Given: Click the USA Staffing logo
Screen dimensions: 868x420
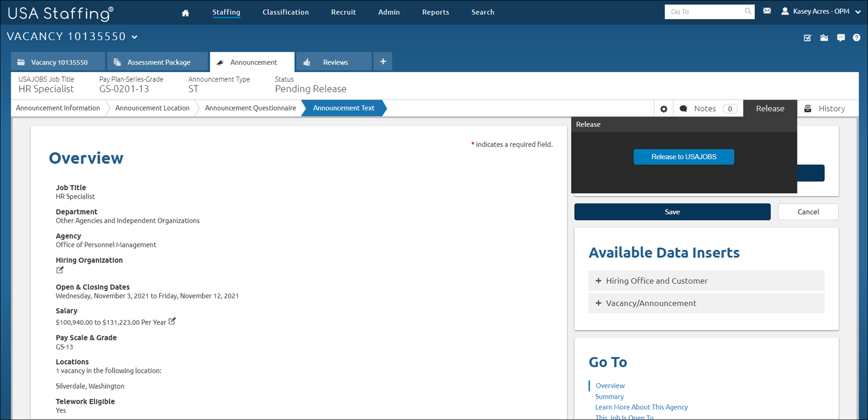Looking at the screenshot, I should 60,14.
